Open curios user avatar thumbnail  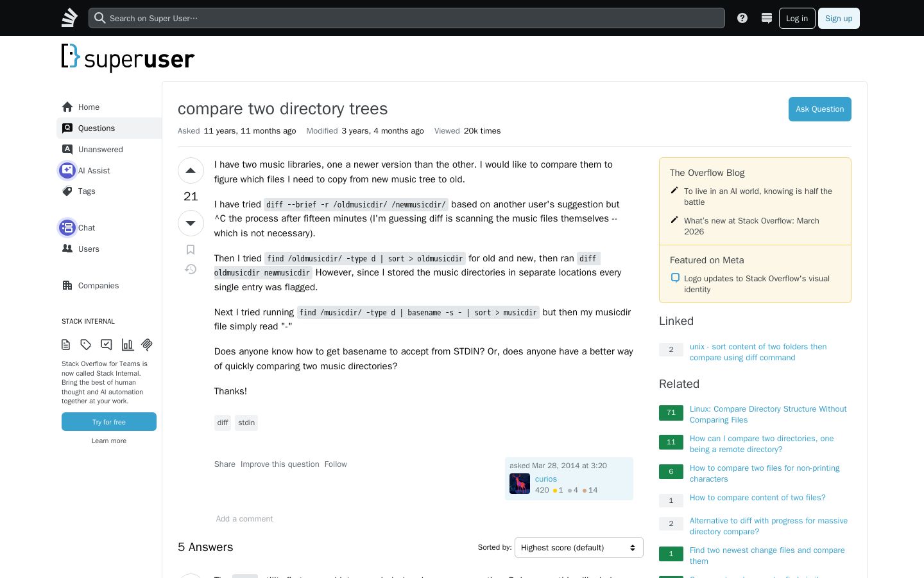click(520, 484)
